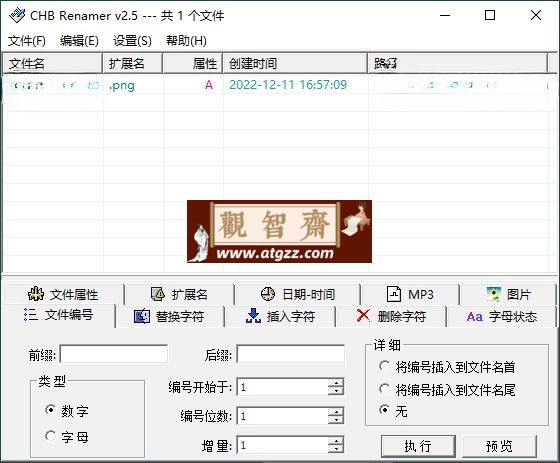Click the 替换字符 tab replace icon
The width and height of the screenshot is (560, 463).
pos(142,317)
